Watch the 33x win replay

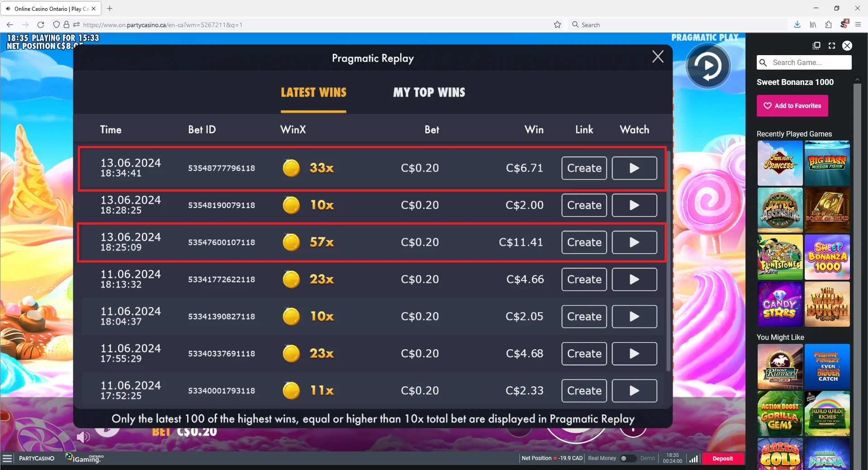634,168
